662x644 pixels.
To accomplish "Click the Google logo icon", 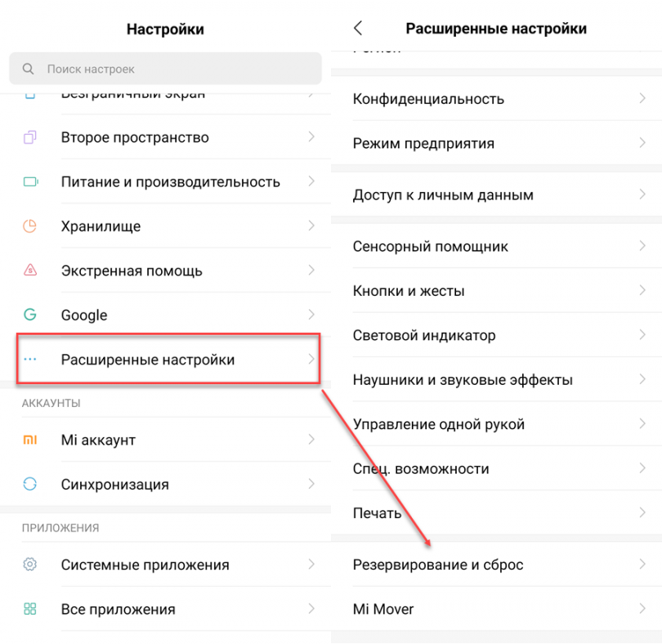I will coord(30,315).
